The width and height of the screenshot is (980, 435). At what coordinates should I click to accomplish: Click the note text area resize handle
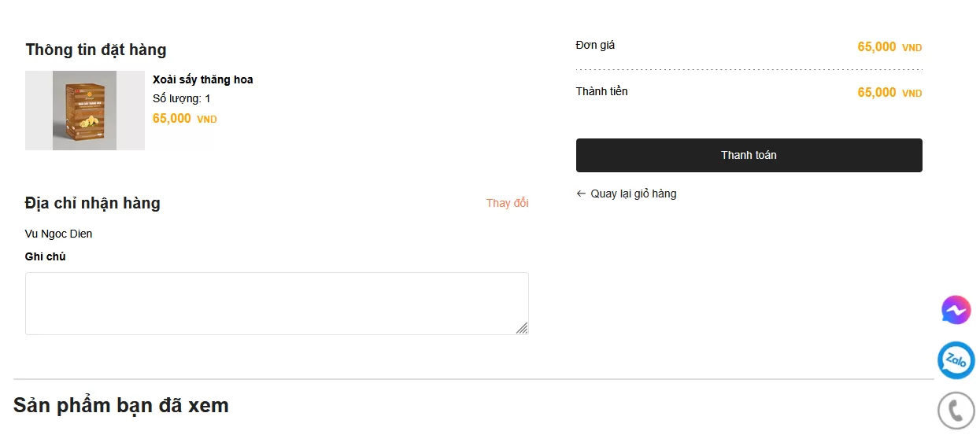coord(522,328)
